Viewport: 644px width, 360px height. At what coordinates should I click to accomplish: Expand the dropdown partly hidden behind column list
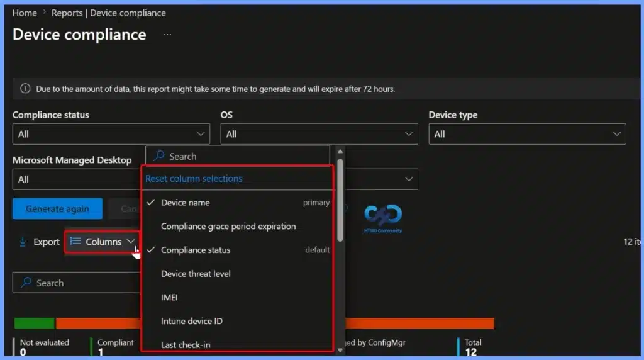coord(382,179)
